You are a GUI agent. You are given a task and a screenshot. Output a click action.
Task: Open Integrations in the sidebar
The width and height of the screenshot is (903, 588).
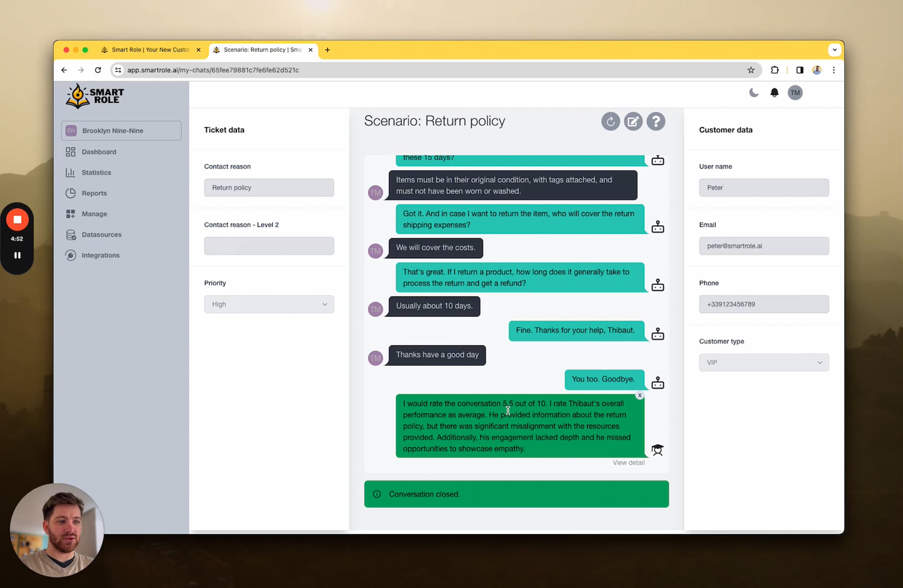pos(100,255)
